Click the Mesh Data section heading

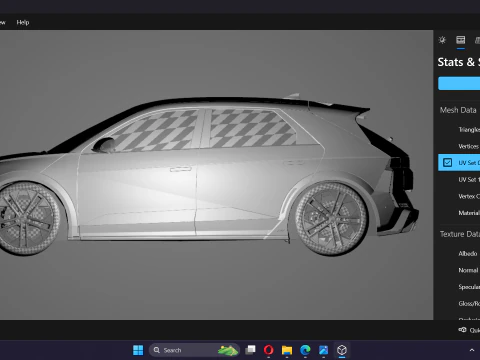click(x=458, y=110)
